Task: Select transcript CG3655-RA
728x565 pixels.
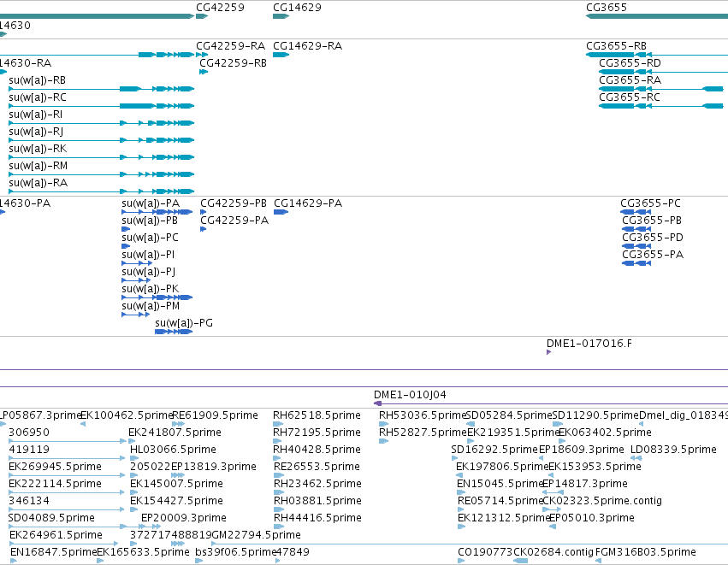Action: coord(630,80)
